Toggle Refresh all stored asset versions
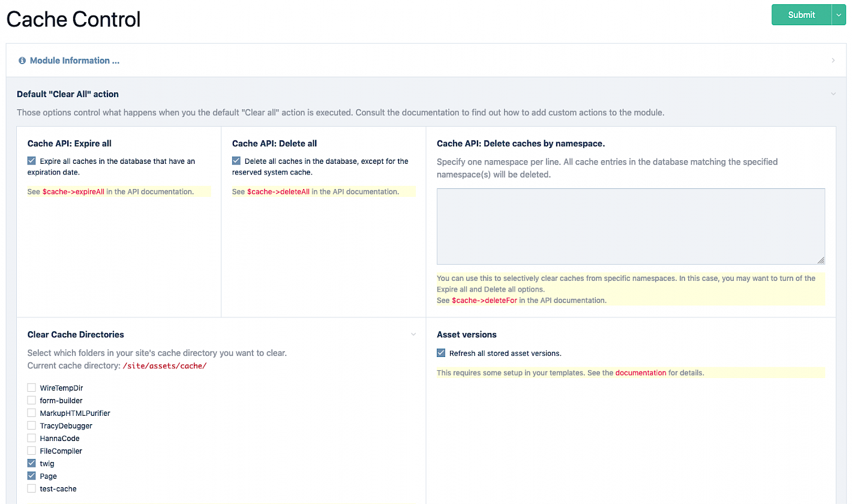 [441, 353]
